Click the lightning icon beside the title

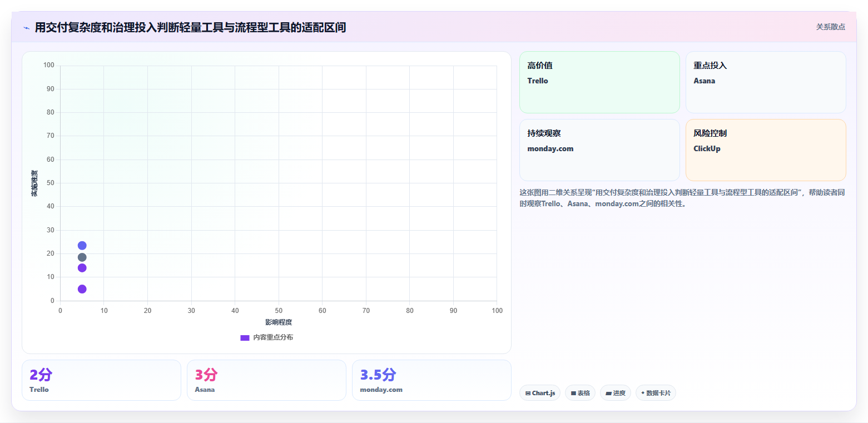26,28
